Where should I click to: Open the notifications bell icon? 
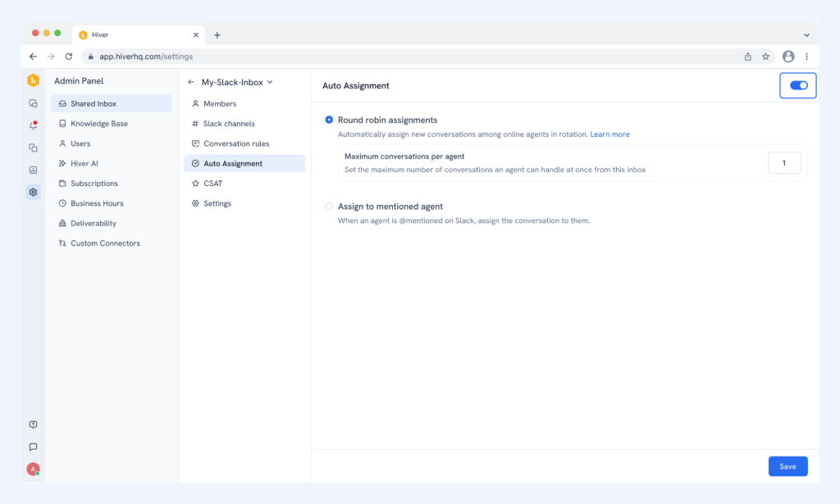[x=33, y=125]
